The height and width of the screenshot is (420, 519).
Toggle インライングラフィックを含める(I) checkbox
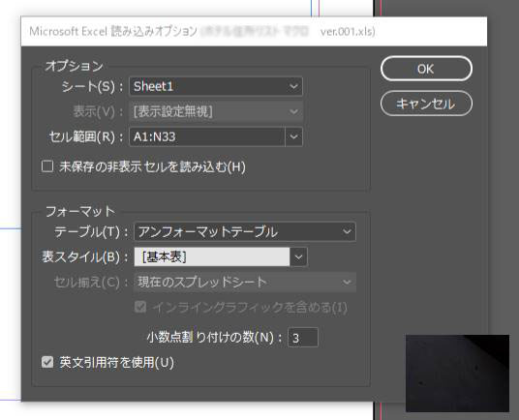click(x=140, y=307)
